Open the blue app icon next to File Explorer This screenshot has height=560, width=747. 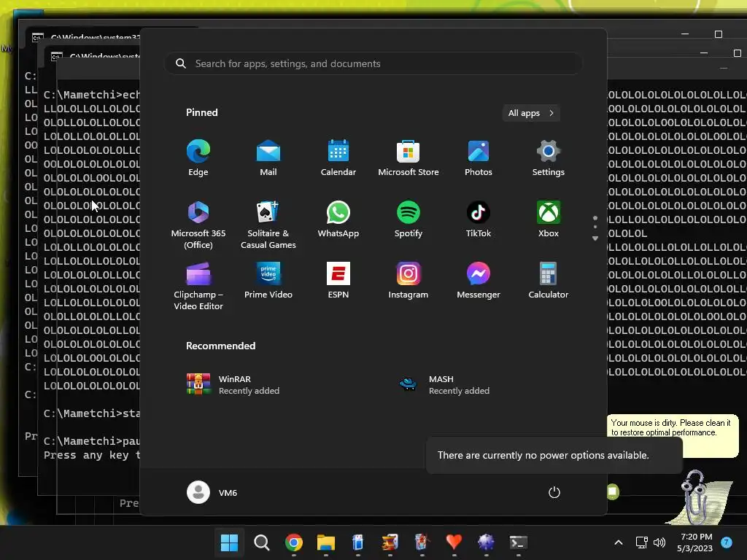pyautogui.click(x=357, y=542)
